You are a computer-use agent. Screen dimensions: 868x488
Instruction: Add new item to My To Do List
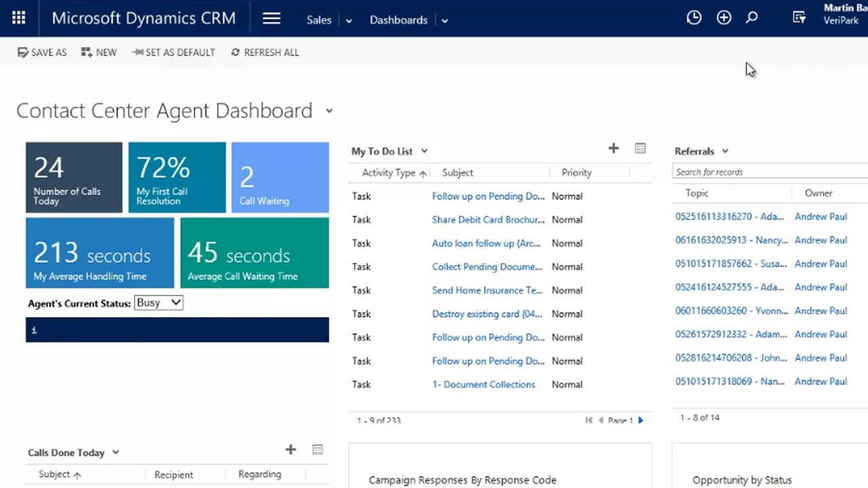pyautogui.click(x=614, y=148)
